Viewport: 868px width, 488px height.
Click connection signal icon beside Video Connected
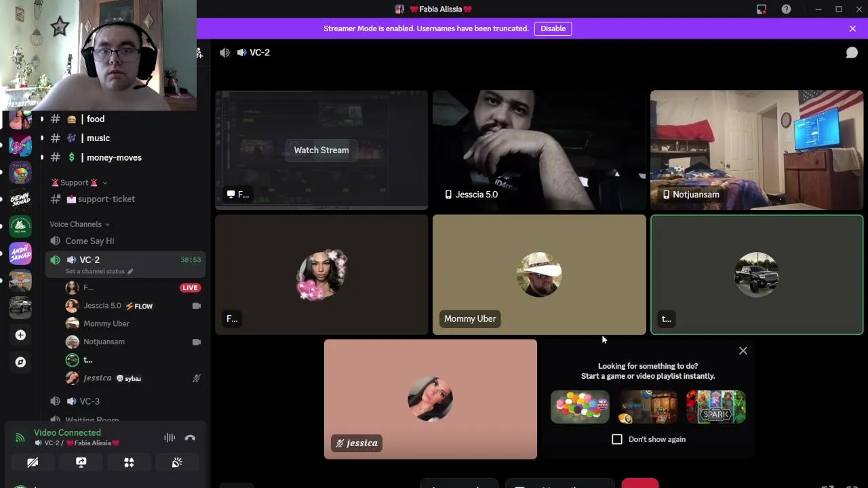click(20, 437)
